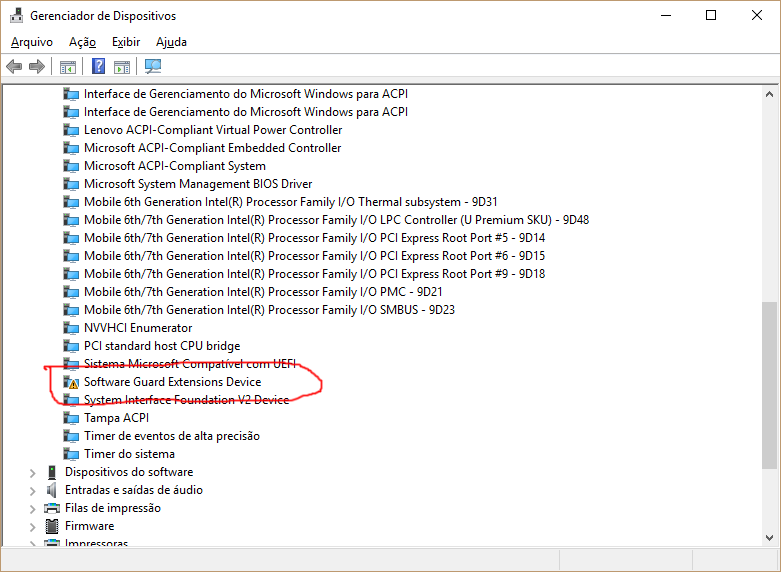Click the action pane toolbar icon

tap(122, 67)
